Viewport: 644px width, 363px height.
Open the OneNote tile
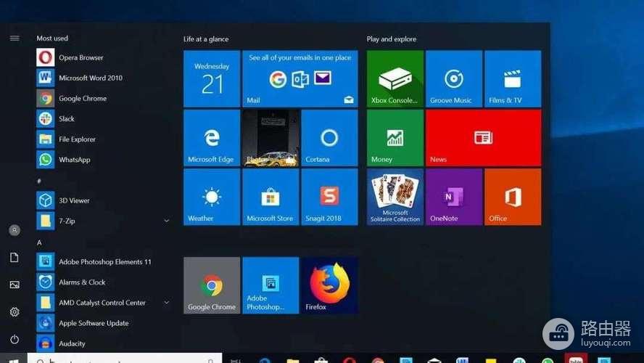point(454,197)
